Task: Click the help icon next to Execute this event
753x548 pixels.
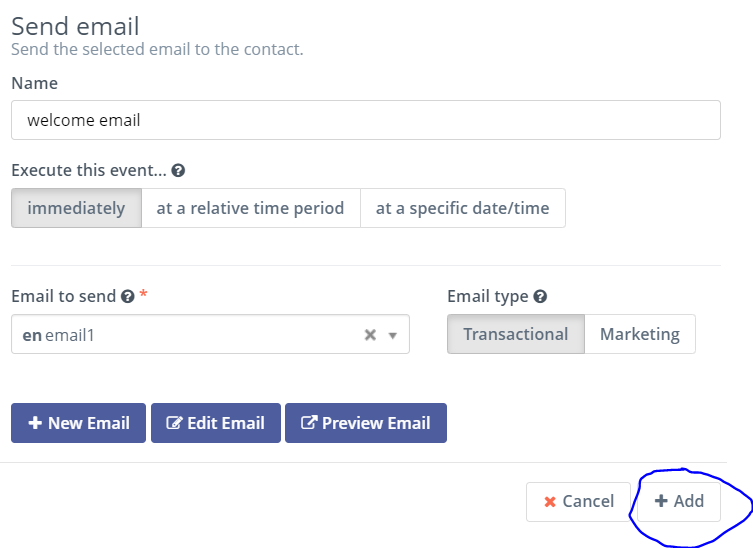Action: [x=178, y=170]
